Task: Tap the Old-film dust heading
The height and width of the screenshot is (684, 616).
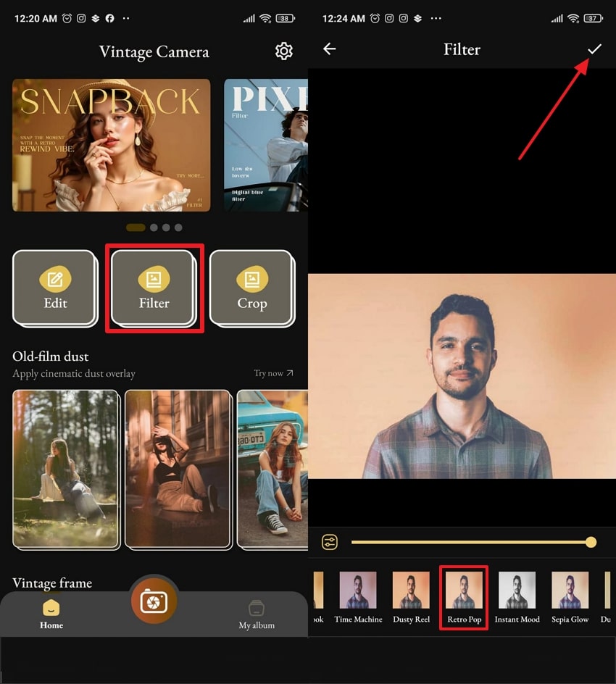Action: [x=51, y=356]
